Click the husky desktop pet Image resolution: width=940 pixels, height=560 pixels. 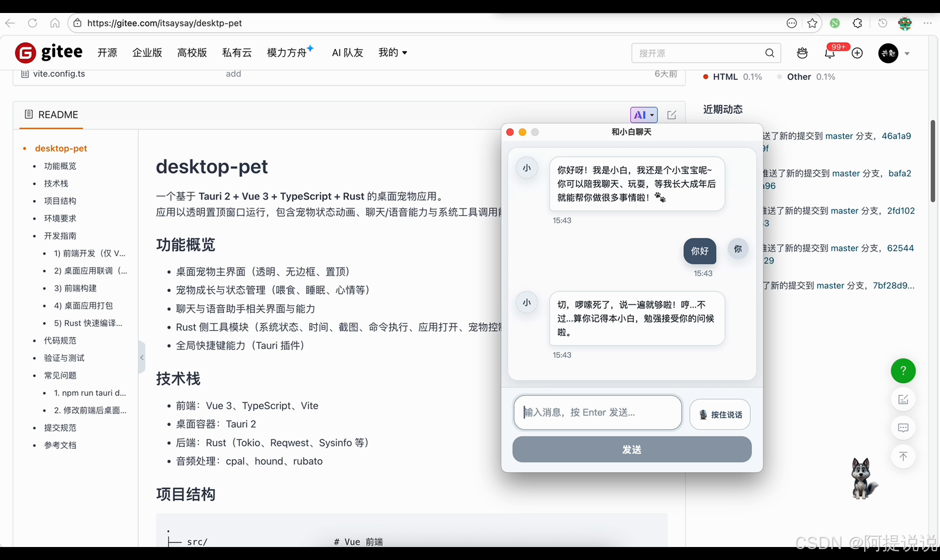(x=863, y=478)
